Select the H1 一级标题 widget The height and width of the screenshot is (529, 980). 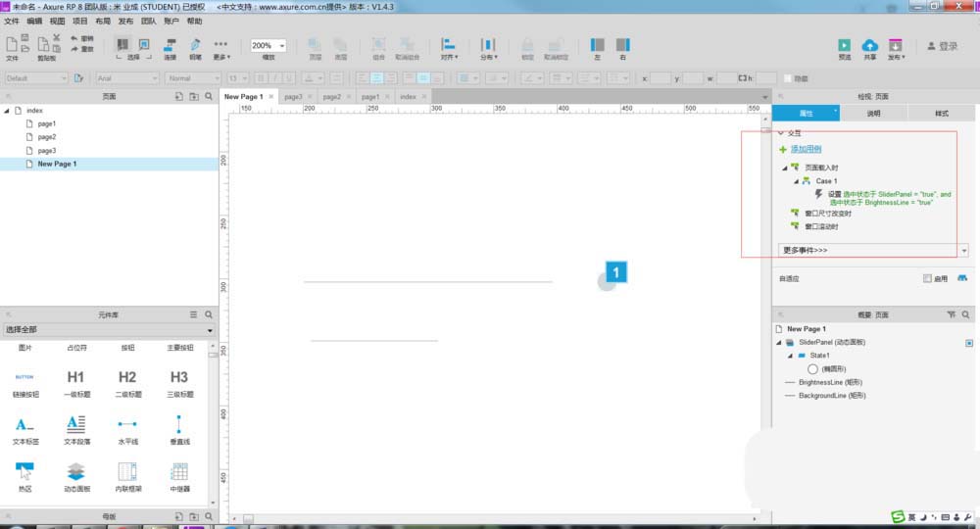pyautogui.click(x=76, y=383)
